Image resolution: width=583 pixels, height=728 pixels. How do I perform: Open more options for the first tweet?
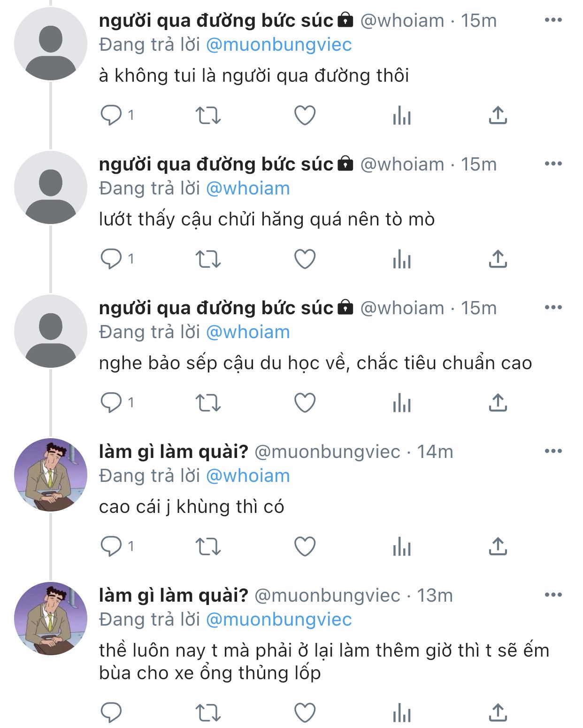point(553,20)
